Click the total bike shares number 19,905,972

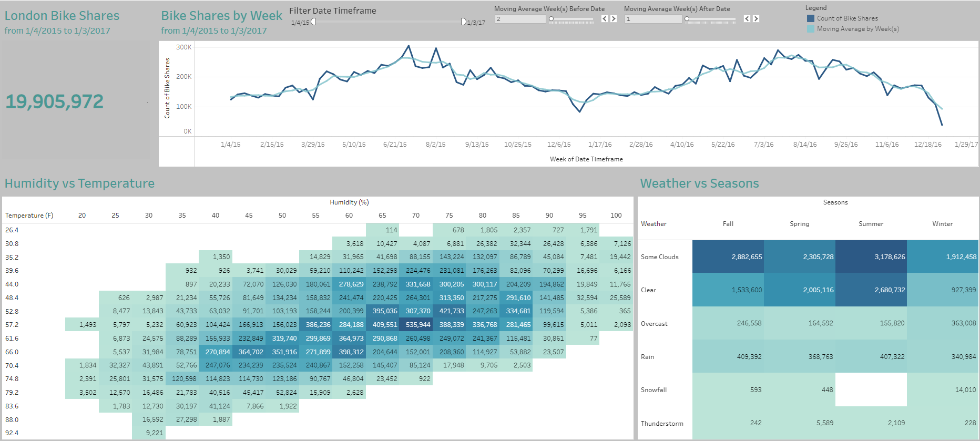tap(55, 101)
